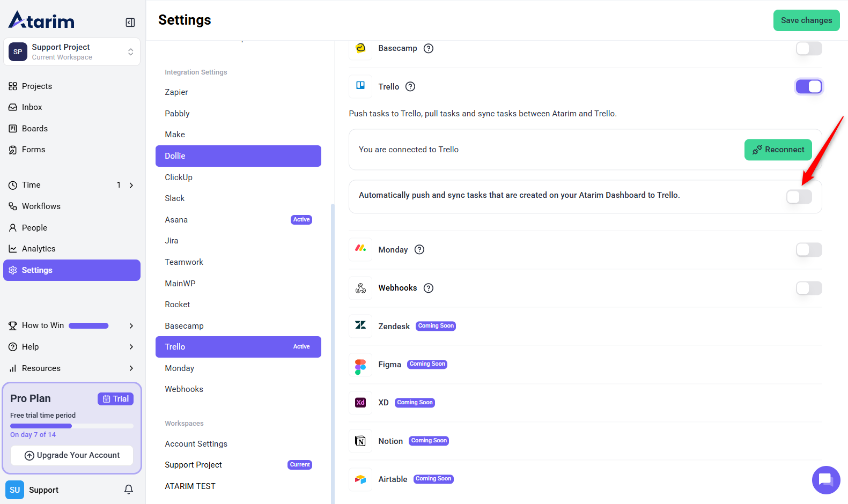Image resolution: width=848 pixels, height=504 pixels.
Task: Turn on the Monday integration toggle
Action: pyautogui.click(x=808, y=250)
